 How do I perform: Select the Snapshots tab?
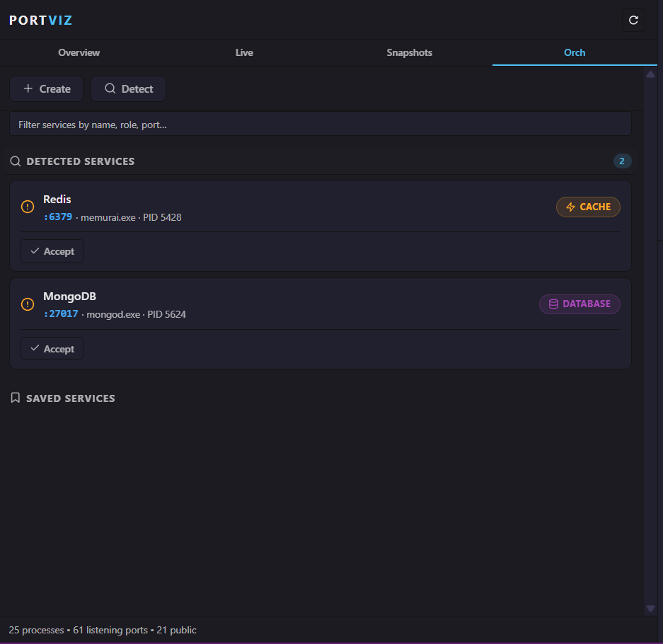[x=409, y=52]
